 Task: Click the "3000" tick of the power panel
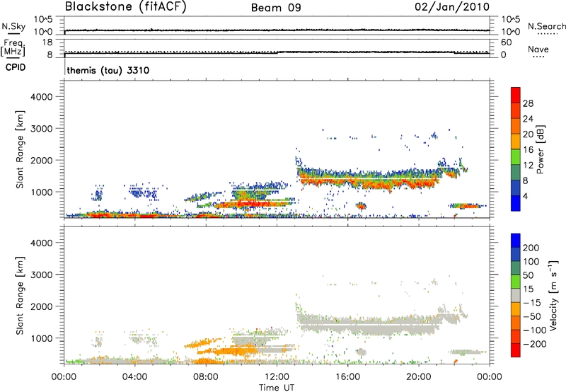point(42,129)
